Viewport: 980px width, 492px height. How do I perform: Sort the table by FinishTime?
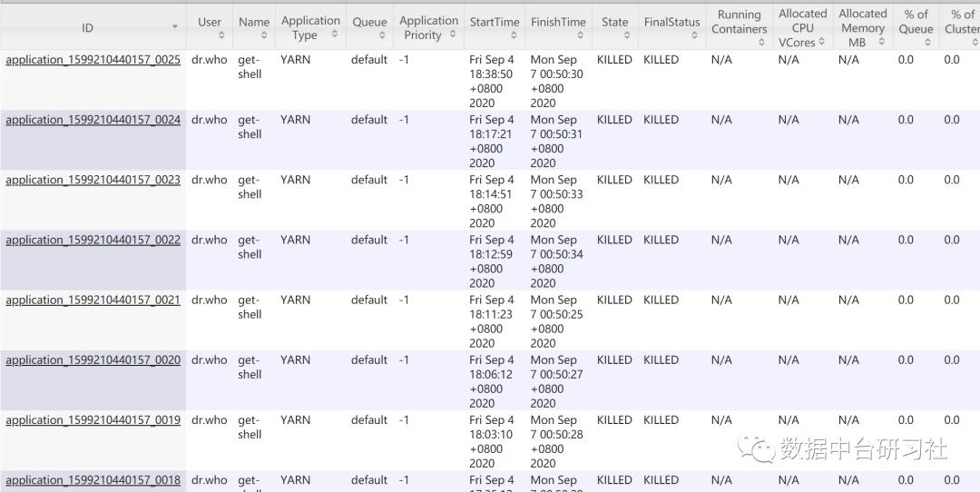coord(580,35)
